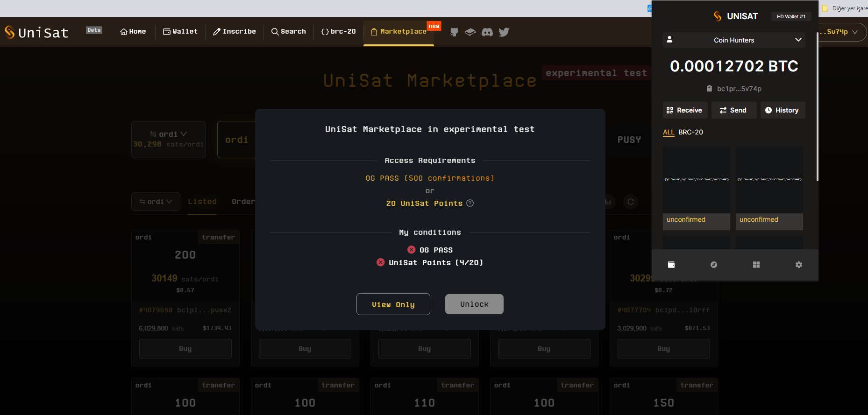Image resolution: width=868 pixels, height=415 pixels.
Task: Click inscription #4077704 listing text
Action: [634, 310]
